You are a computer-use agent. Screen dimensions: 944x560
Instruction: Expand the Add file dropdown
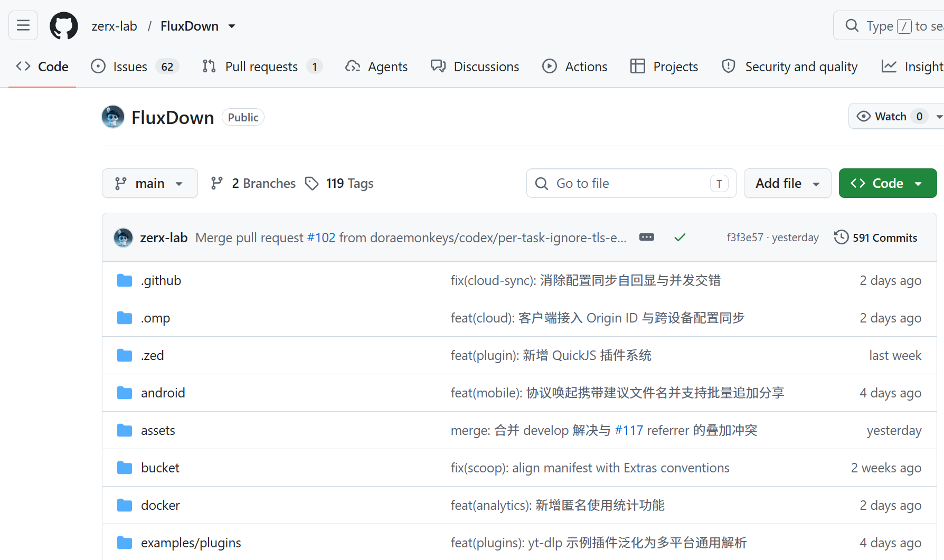pyautogui.click(x=787, y=183)
